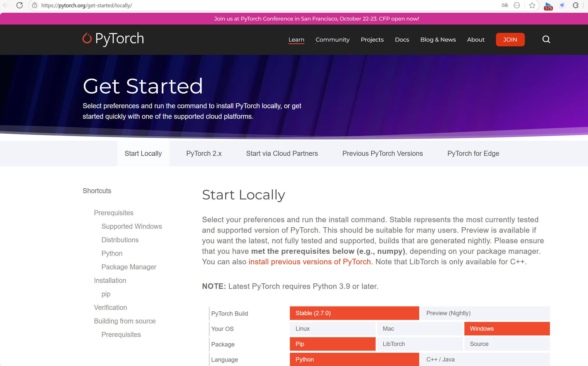Screen dimensions: 588x366
Task: Click the PyTorch flame logo
Action: [87, 38]
